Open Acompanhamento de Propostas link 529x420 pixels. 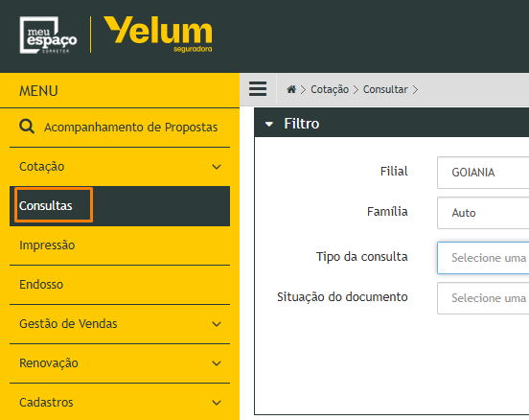tap(130, 128)
